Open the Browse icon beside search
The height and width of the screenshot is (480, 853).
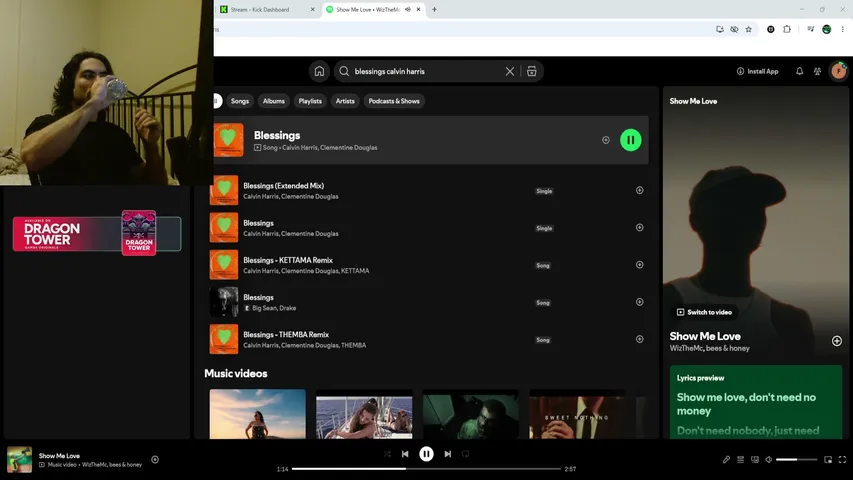pos(531,71)
